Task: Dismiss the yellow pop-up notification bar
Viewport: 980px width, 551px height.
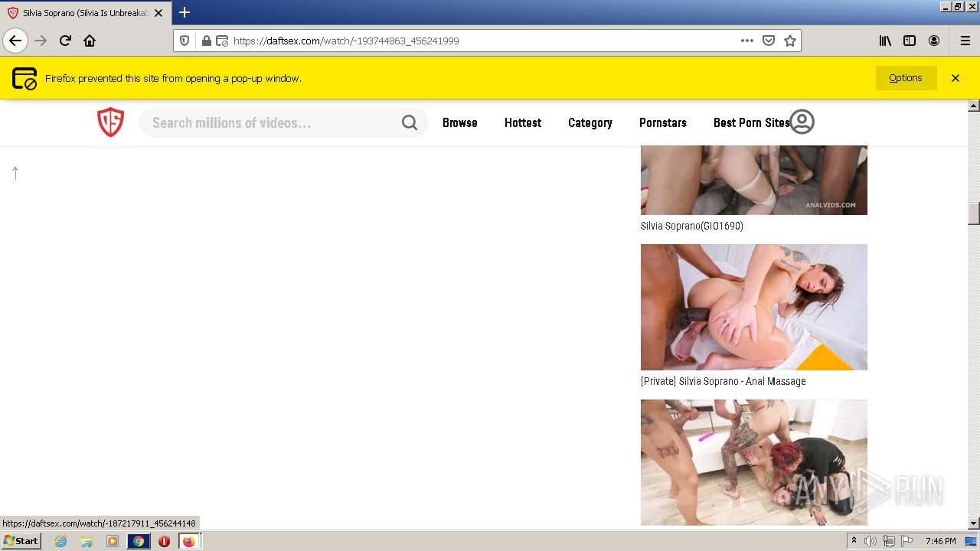Action: [x=955, y=78]
